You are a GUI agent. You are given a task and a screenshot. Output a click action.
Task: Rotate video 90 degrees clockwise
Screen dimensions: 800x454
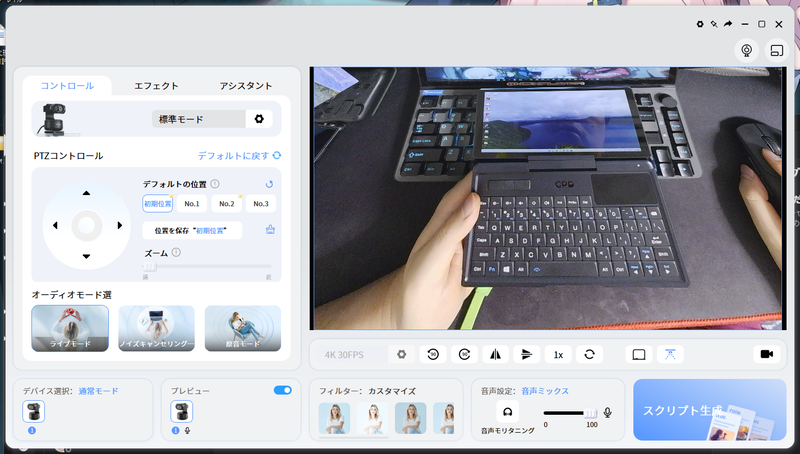(464, 354)
